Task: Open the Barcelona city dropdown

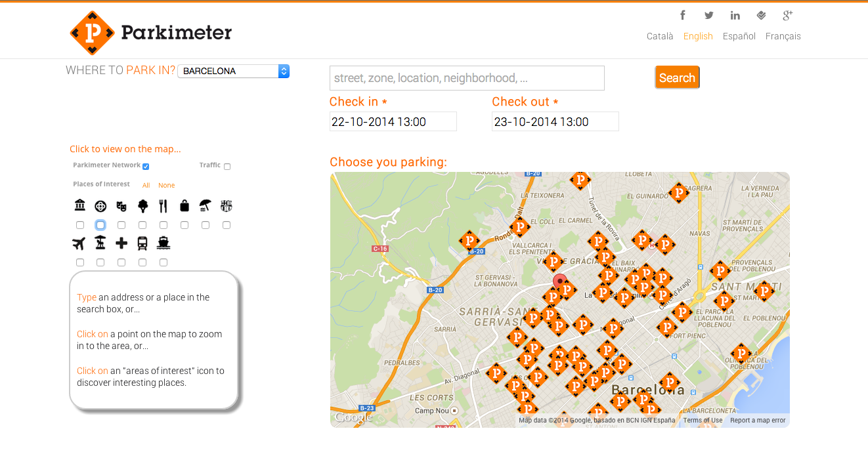Action: point(233,72)
